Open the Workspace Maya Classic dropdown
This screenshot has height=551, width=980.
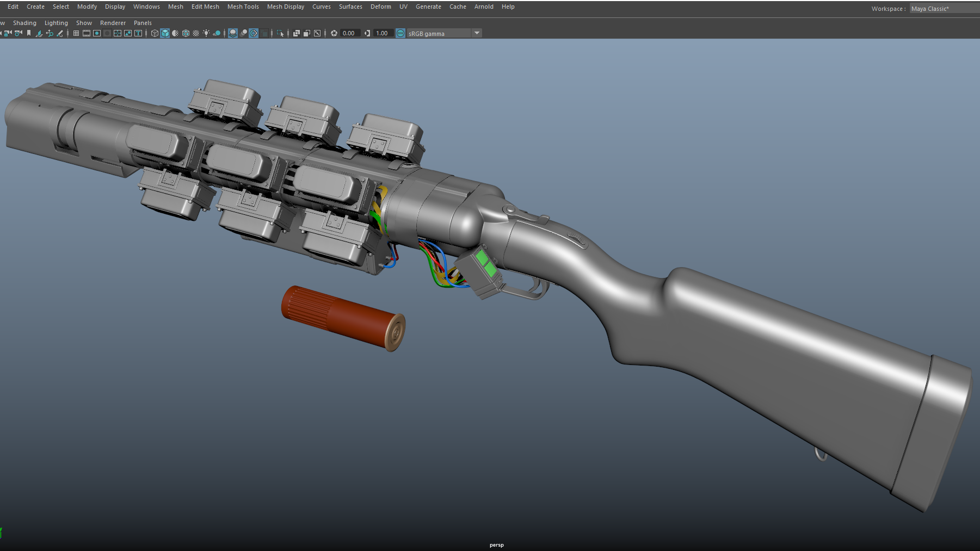pyautogui.click(x=945, y=8)
